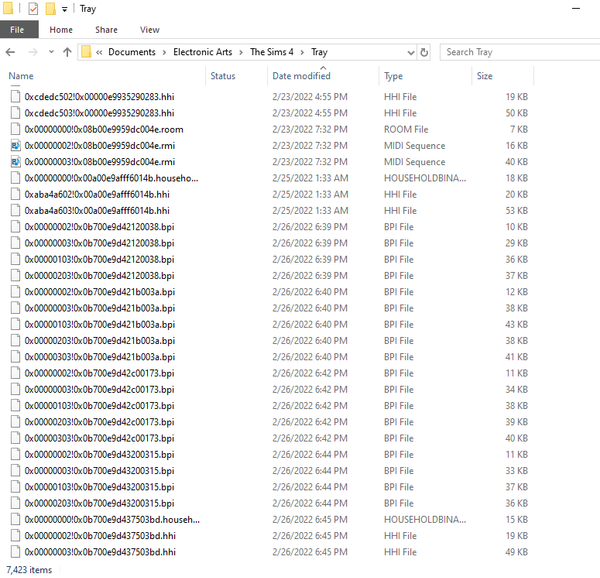Refresh the Tray folder view
Viewport: 600px width, 578px height.
[424, 52]
